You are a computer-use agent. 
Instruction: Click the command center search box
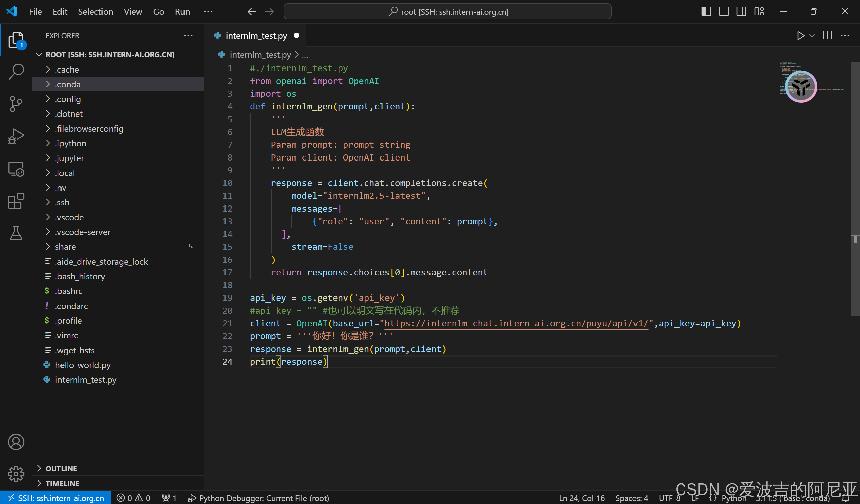pyautogui.click(x=447, y=12)
